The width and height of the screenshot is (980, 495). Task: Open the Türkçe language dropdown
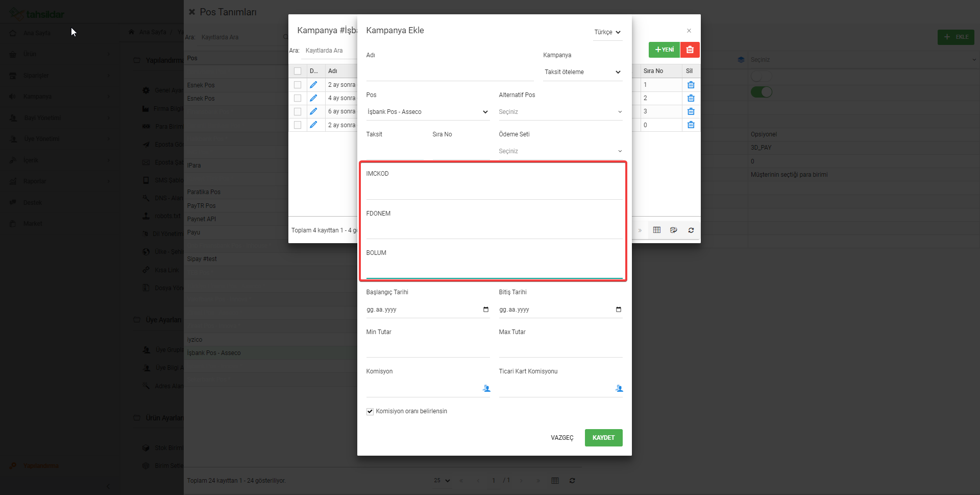click(x=607, y=32)
